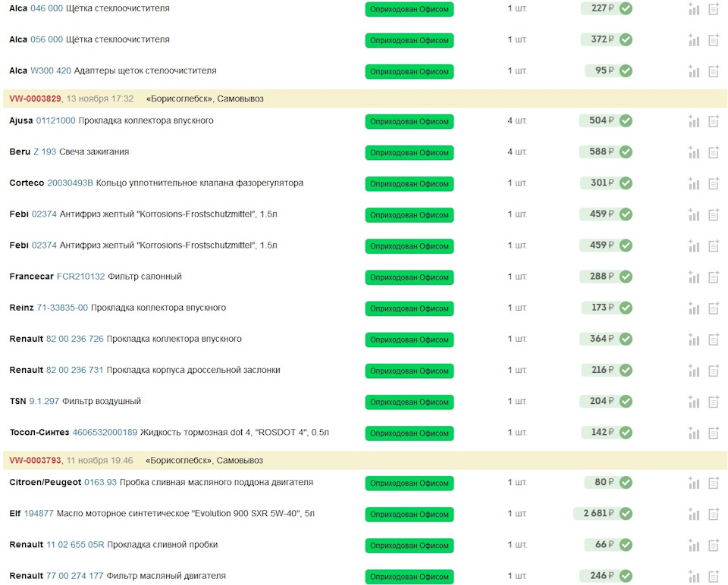Click bar chart icon for Ajusa 01121000 row
728x585 pixels.
694,121
